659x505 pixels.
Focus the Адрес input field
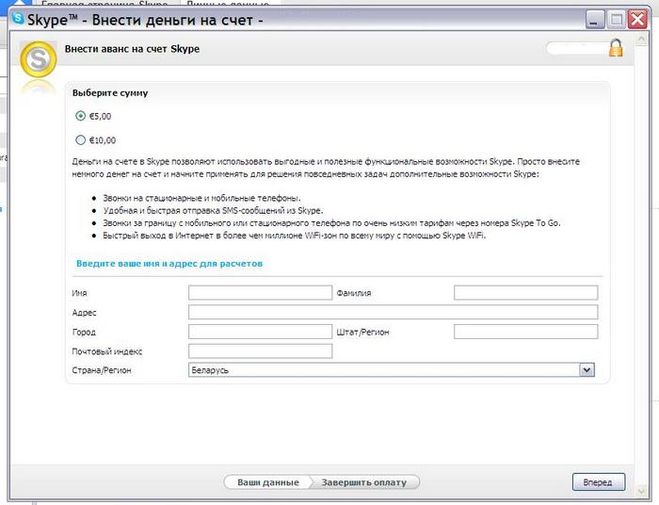[393, 312]
